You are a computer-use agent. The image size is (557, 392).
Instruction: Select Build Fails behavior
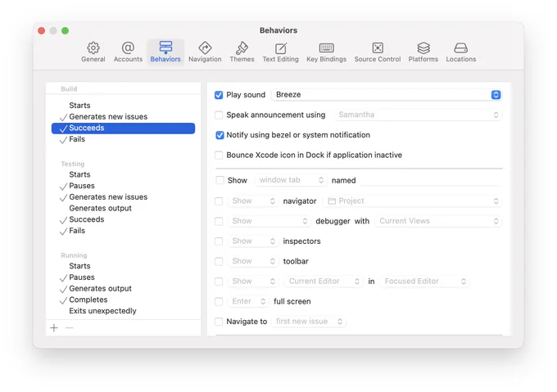[123, 139]
